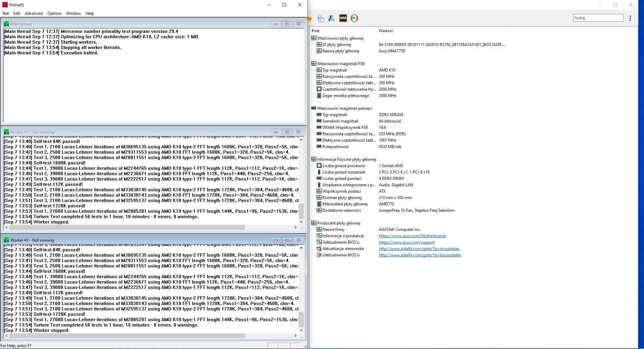This screenshot has height=349, width=644.
Task: Click Worker #1 horizontal scrollbar thumb
Action: pyautogui.click(x=127, y=228)
